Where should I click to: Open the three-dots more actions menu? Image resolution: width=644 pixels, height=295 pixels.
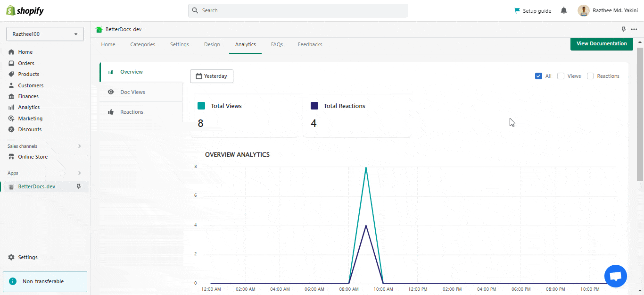tap(634, 29)
